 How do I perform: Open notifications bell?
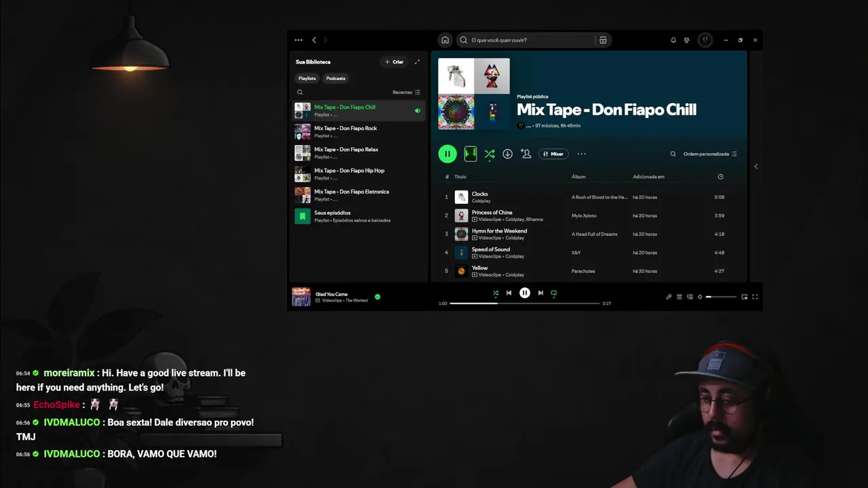click(x=673, y=40)
